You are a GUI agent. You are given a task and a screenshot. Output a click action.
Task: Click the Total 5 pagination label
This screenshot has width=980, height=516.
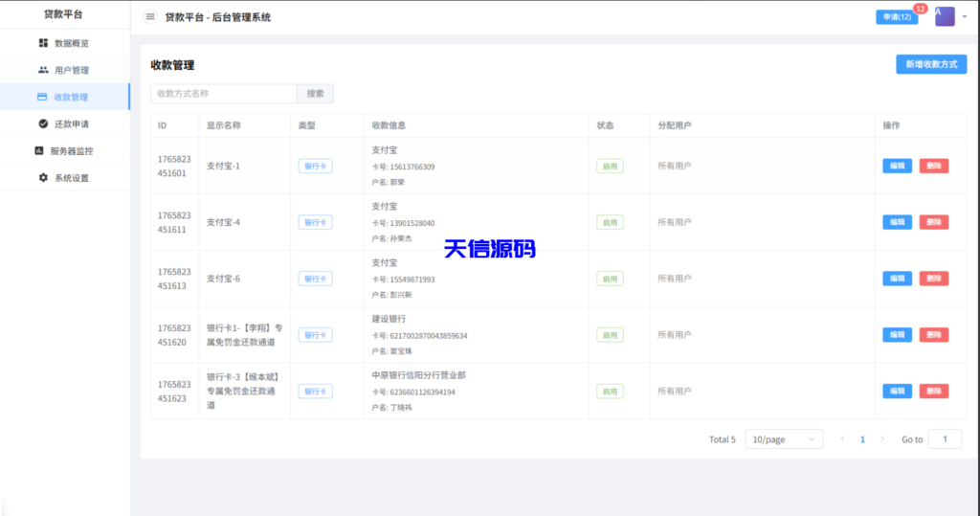722,439
